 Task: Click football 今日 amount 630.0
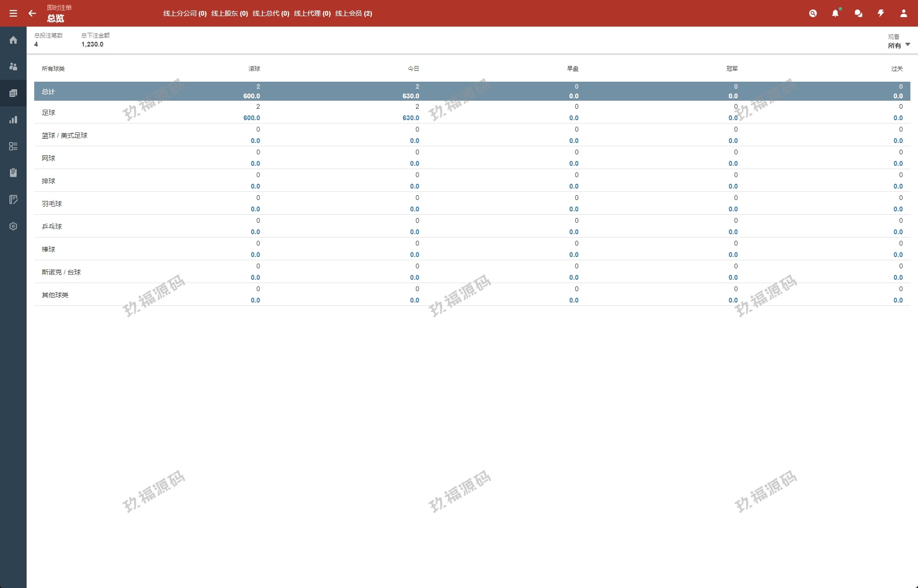[411, 118]
